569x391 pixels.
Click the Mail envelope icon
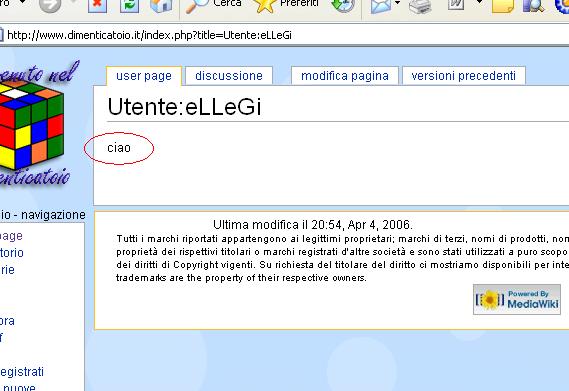381,5
